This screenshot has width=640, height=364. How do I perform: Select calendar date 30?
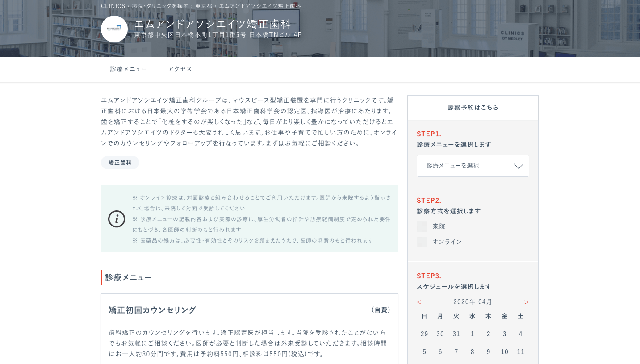pyautogui.click(x=440, y=334)
